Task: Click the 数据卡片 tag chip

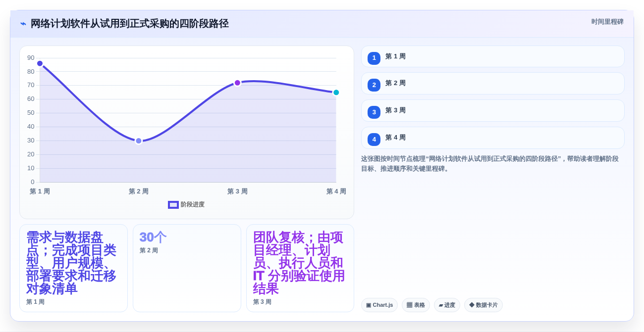Action: pyautogui.click(x=483, y=305)
